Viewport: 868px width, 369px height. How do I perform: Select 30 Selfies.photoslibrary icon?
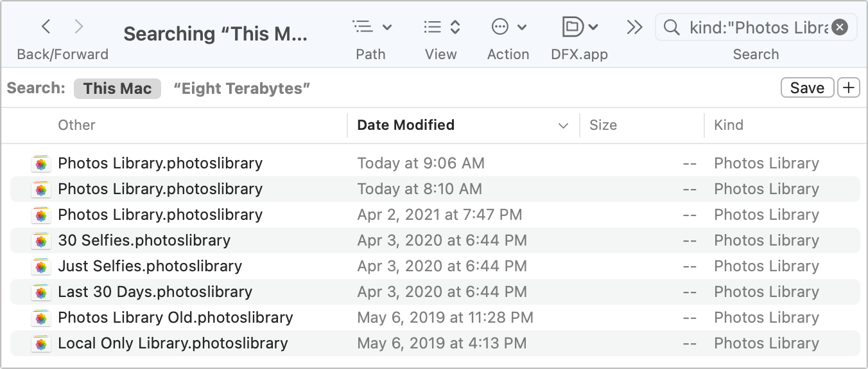click(40, 241)
